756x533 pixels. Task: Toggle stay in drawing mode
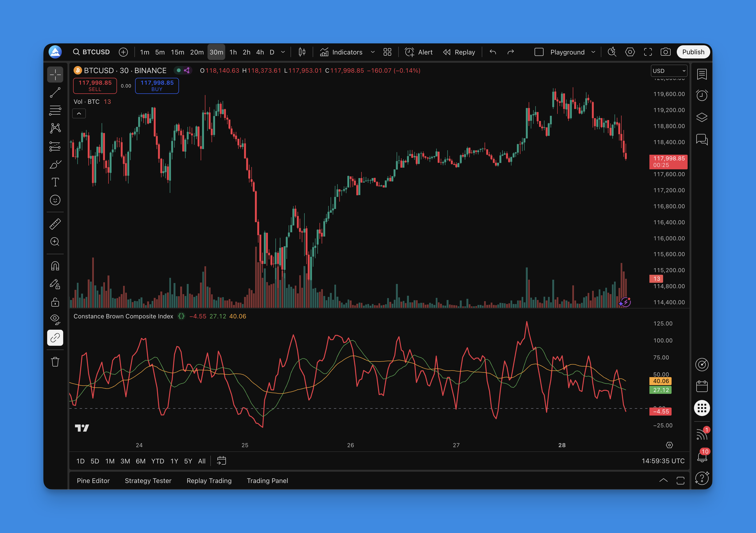click(x=55, y=284)
